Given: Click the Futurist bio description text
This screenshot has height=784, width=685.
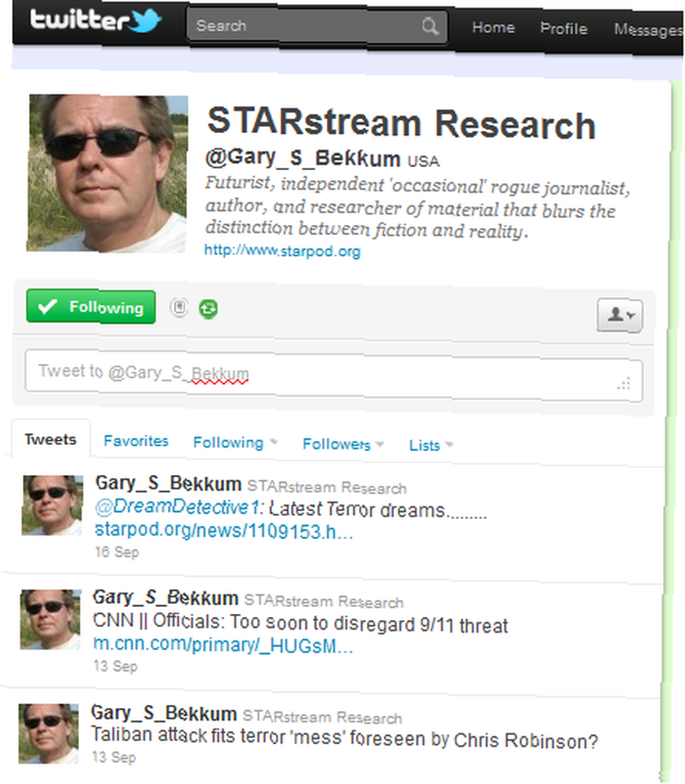Looking at the screenshot, I should (x=418, y=208).
